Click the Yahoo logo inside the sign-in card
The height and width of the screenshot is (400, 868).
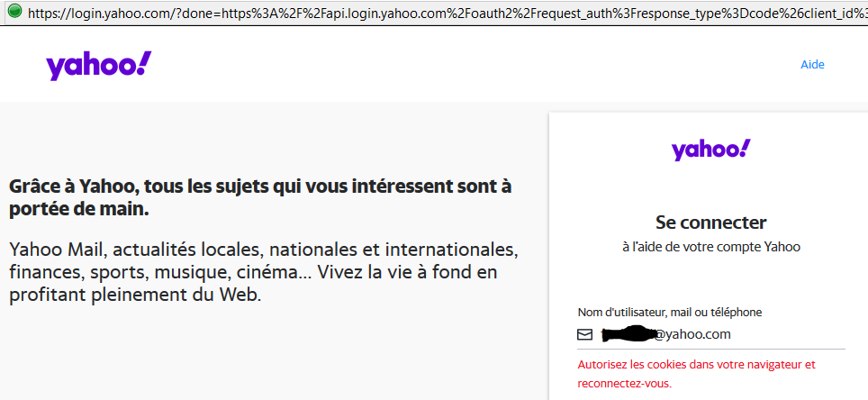[x=710, y=150]
